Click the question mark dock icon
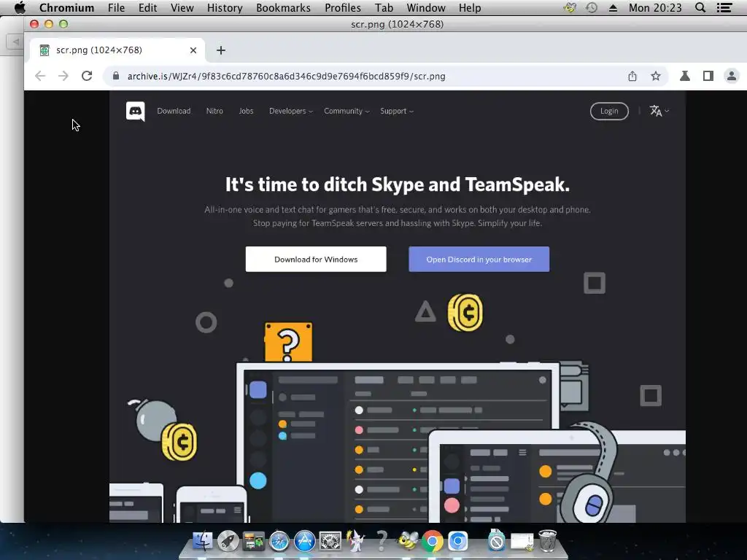The image size is (747, 560). click(x=381, y=542)
